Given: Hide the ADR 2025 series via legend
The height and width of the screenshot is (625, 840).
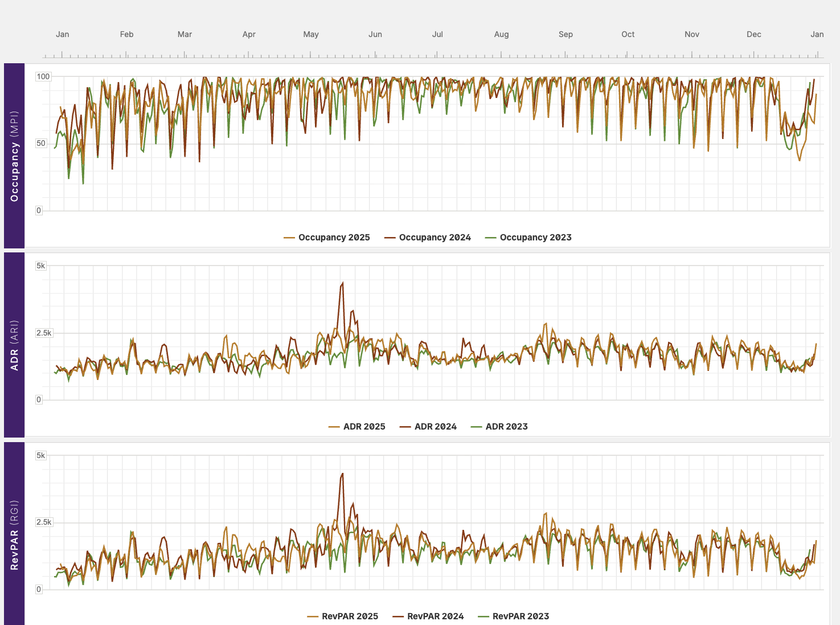Looking at the screenshot, I should [x=357, y=427].
